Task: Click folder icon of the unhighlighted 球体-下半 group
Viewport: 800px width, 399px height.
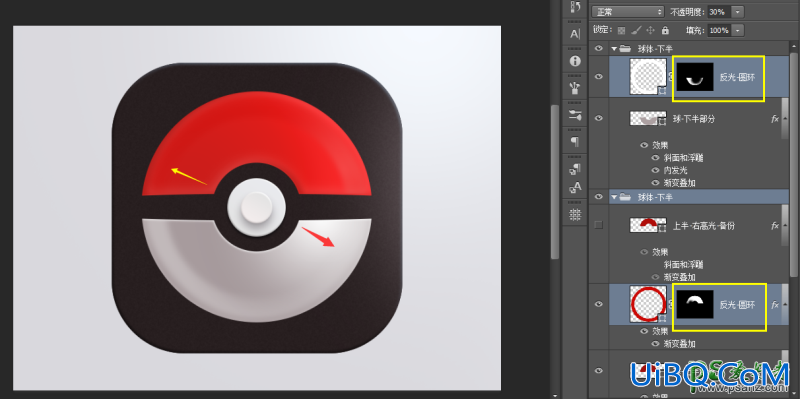Action: [624, 49]
